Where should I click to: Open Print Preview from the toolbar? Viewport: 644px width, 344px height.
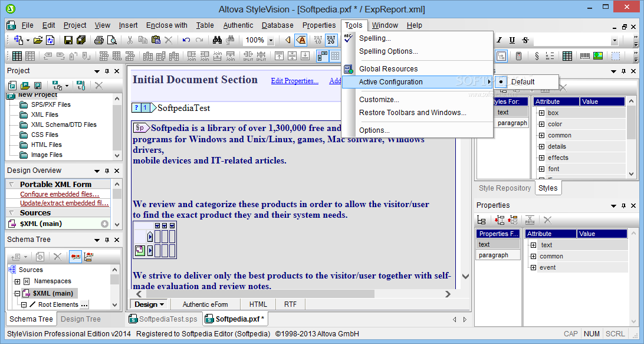[x=111, y=40]
